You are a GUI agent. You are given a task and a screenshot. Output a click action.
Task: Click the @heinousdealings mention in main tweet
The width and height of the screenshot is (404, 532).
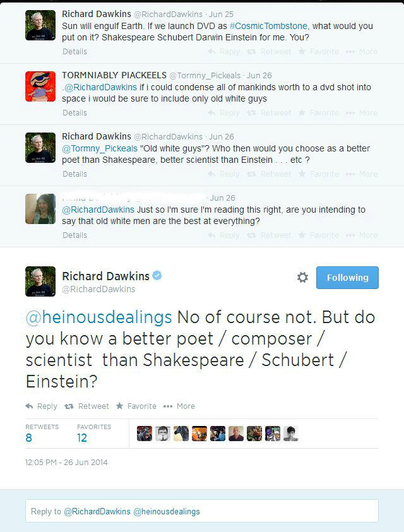click(x=98, y=317)
